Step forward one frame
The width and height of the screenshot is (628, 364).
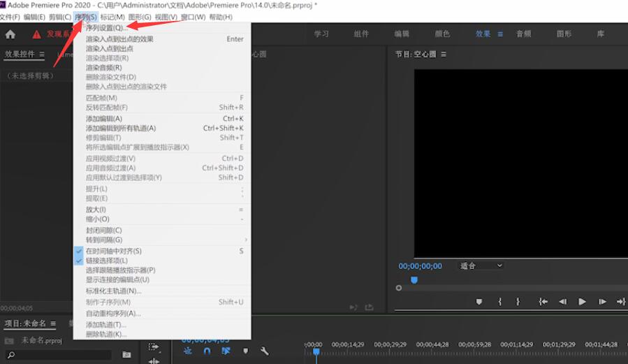602,302
